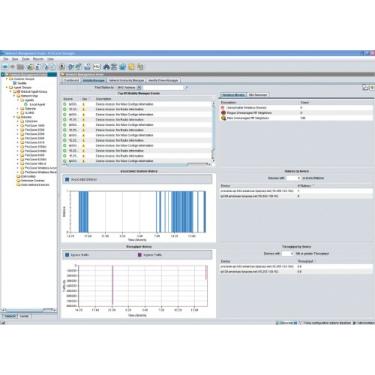375x375 pixels.
Task: Switch to the Network Immunity Manager tab
Action: coord(126,81)
